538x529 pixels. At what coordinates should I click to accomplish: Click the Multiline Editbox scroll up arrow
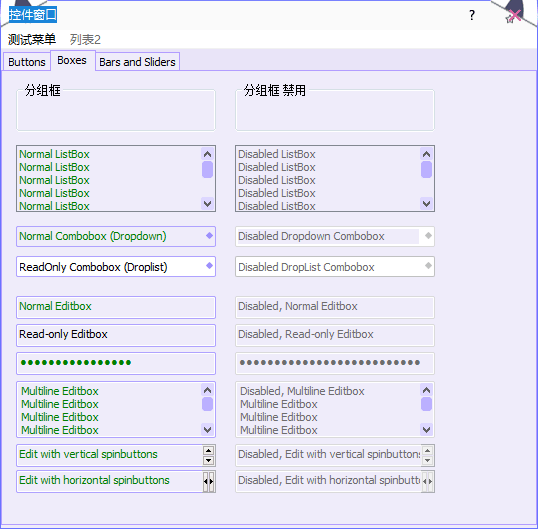tap(207, 390)
